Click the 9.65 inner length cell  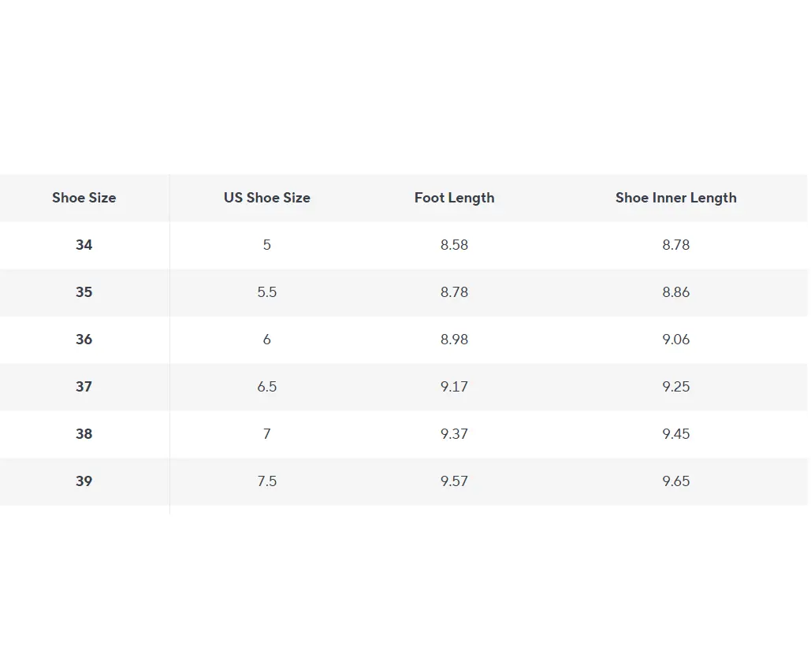[x=675, y=481]
